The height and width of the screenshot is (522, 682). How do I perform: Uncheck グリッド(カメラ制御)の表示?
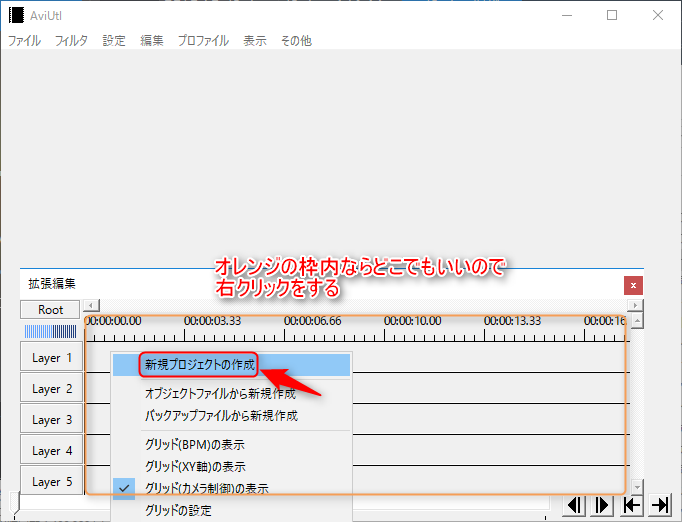231,489
